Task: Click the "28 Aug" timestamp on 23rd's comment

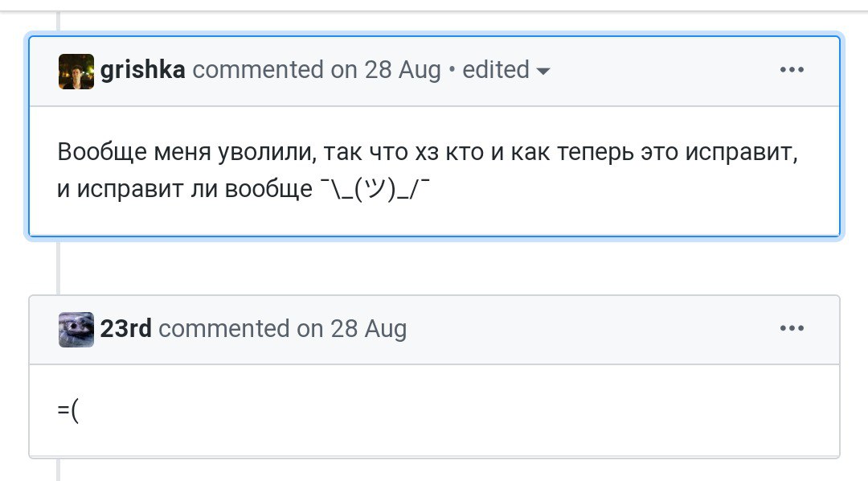Action: pyautogui.click(x=369, y=328)
